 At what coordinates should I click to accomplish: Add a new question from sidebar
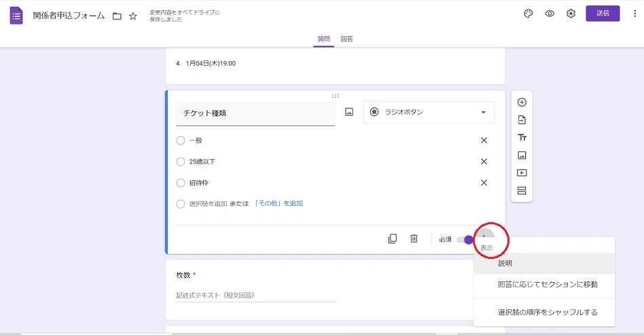tap(522, 103)
